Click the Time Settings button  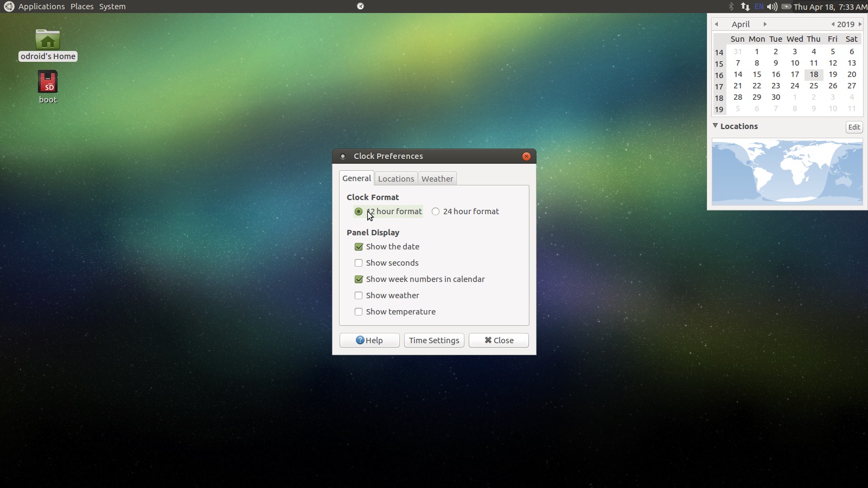(x=434, y=340)
